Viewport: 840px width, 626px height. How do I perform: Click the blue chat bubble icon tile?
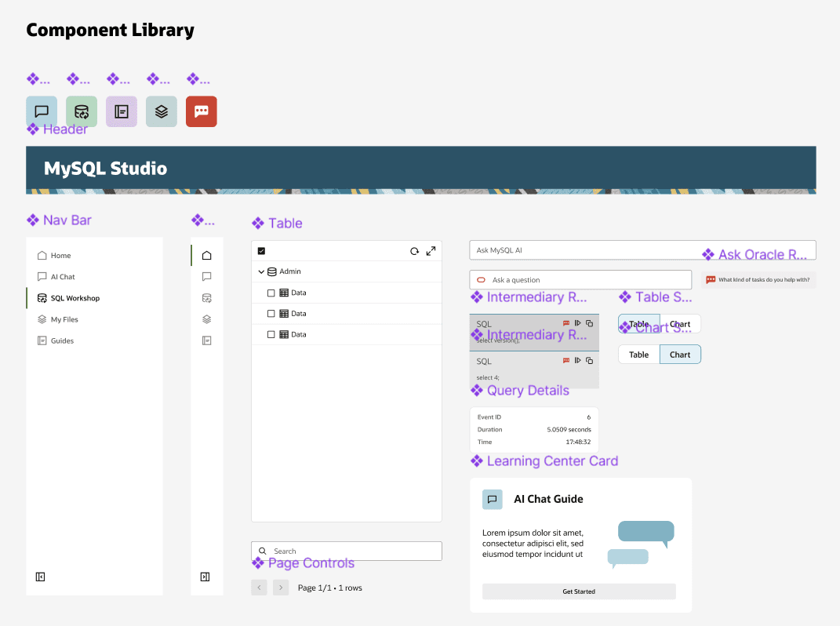pyautogui.click(x=42, y=111)
